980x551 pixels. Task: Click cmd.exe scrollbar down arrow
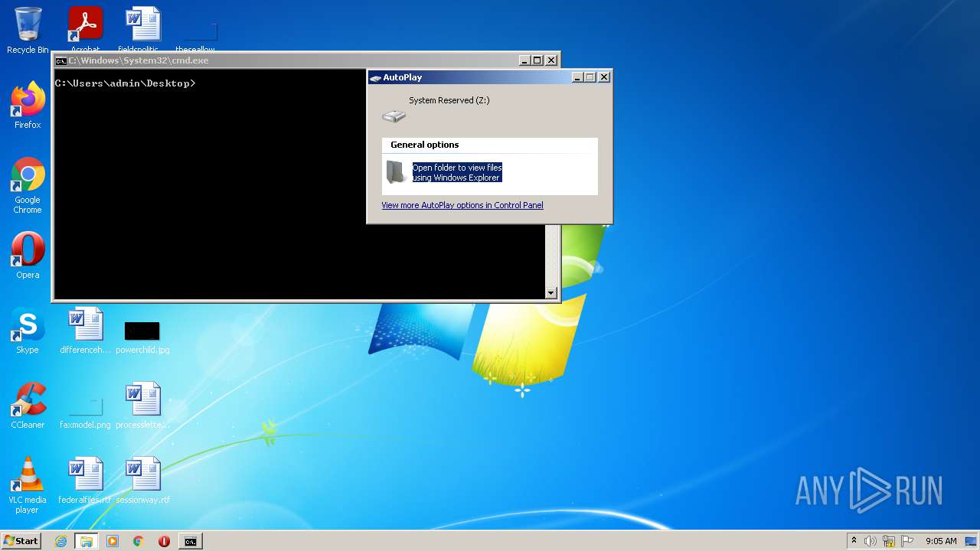pos(550,292)
